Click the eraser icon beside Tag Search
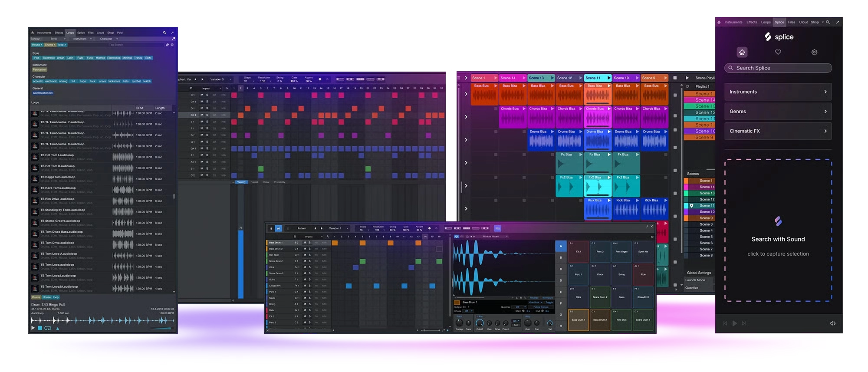The height and width of the screenshot is (372, 868). [168, 45]
